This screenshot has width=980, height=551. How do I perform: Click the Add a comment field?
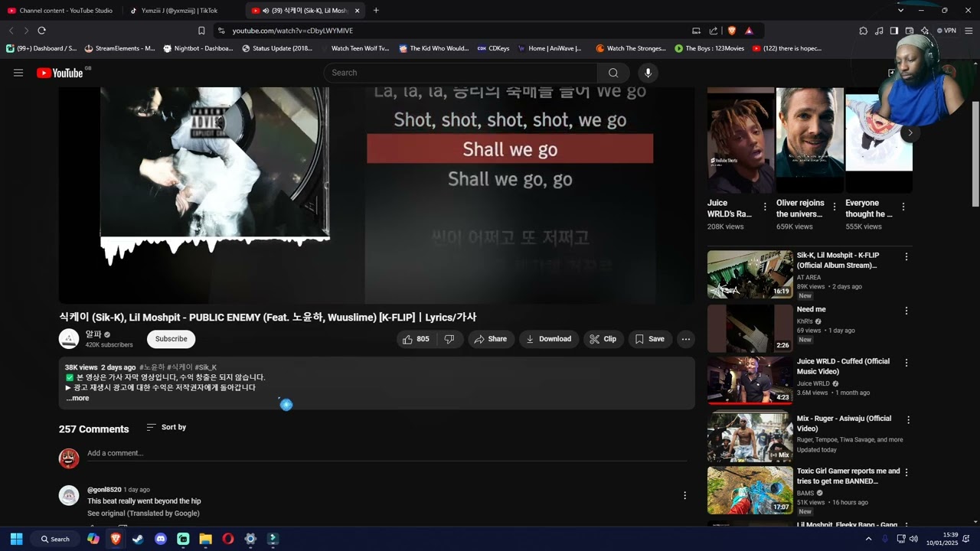[387, 453]
